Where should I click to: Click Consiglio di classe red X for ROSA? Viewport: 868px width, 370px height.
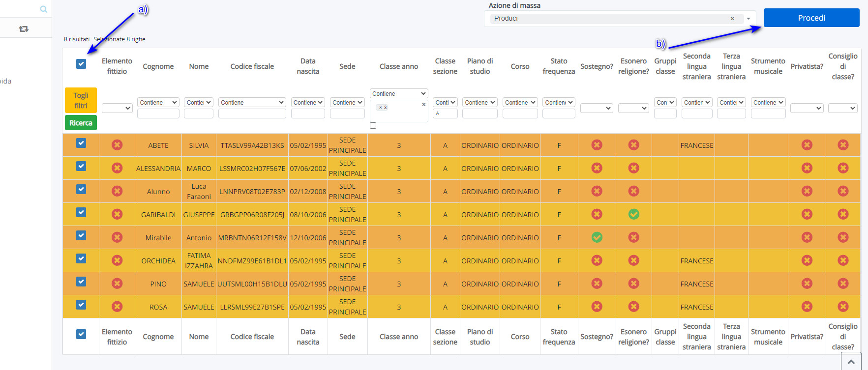point(843,307)
